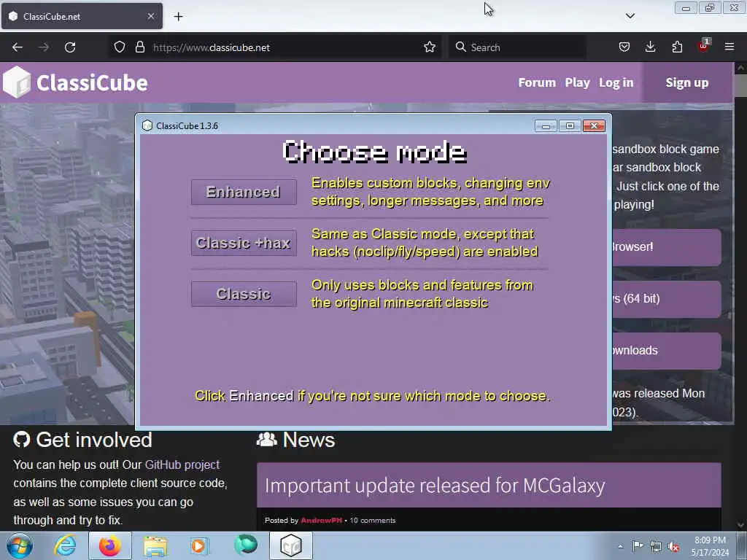Viewport: 747px width, 560px height.
Task: Bookmark this page with the star icon
Action: [x=429, y=47]
